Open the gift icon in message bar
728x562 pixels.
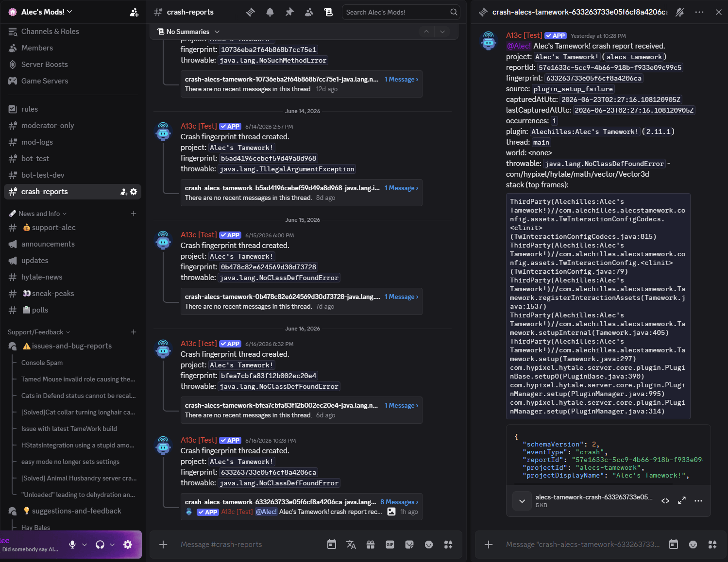pyautogui.click(x=371, y=545)
